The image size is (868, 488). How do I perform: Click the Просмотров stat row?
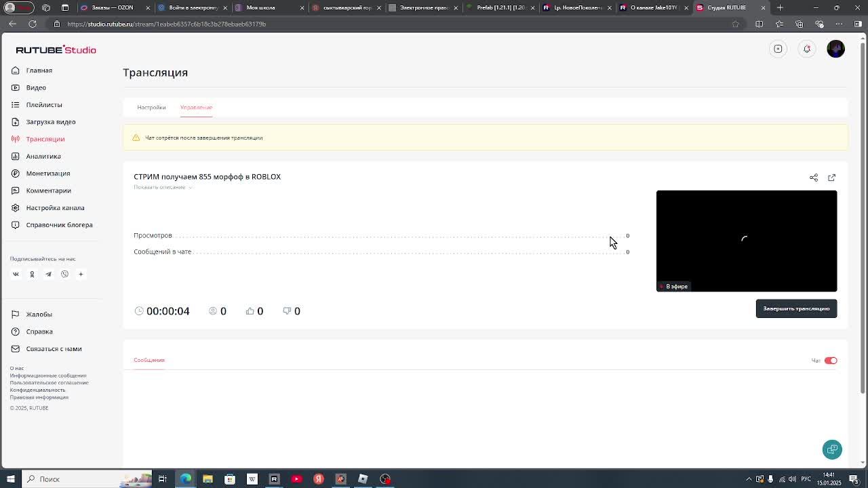click(x=381, y=235)
